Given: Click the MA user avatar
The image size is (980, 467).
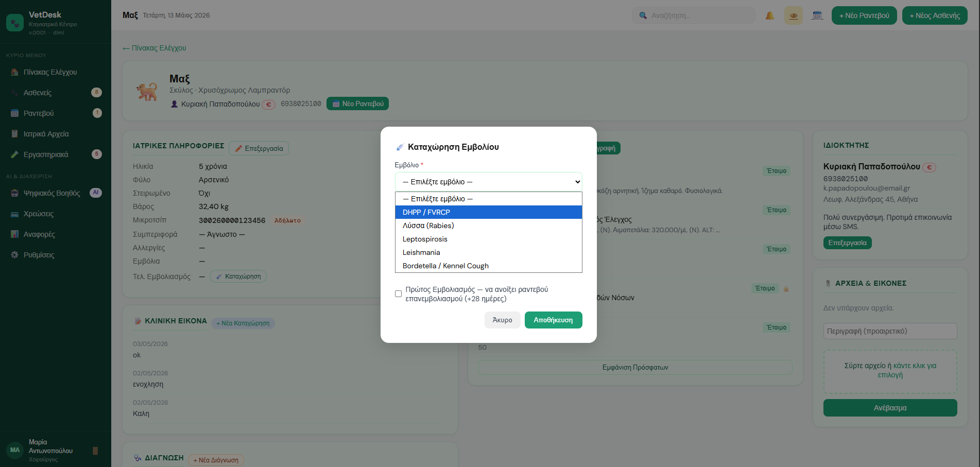Looking at the screenshot, I should (x=15, y=450).
